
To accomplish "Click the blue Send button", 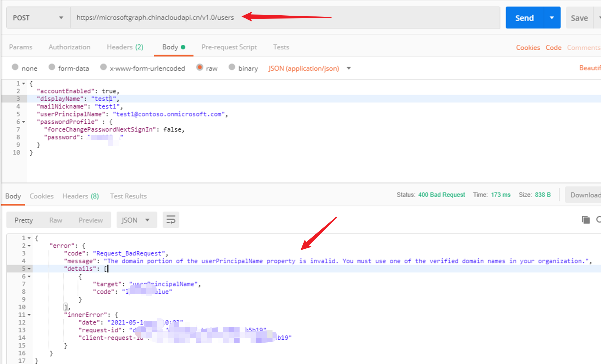I will (524, 18).
